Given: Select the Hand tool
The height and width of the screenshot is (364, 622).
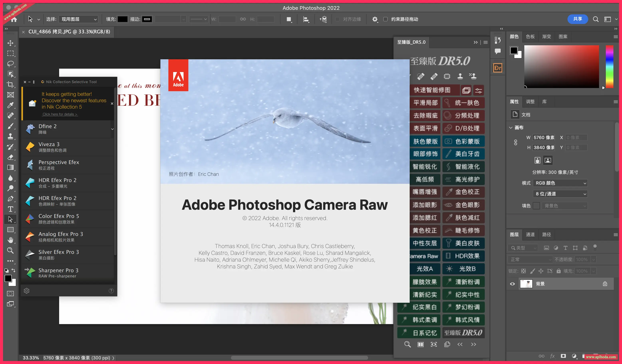Looking at the screenshot, I should (x=10, y=240).
